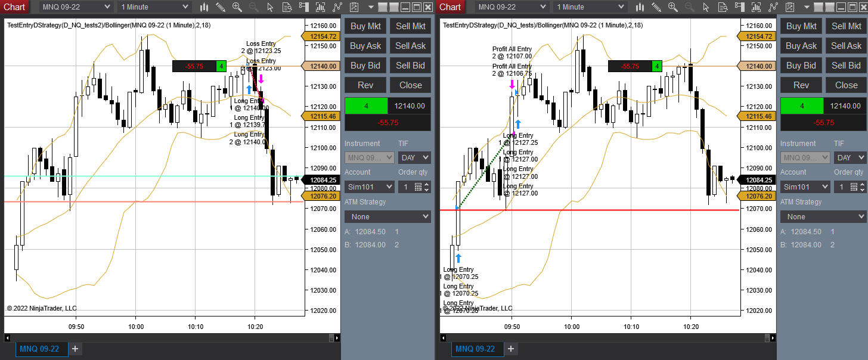Open the TIF DAY dropdown in right panel

(850, 158)
